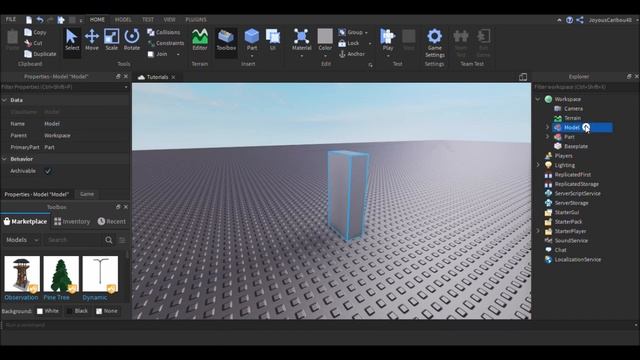This screenshot has height=360, width=640.
Task: Switch to the MODEL ribbon tab
Action: [x=123, y=20]
